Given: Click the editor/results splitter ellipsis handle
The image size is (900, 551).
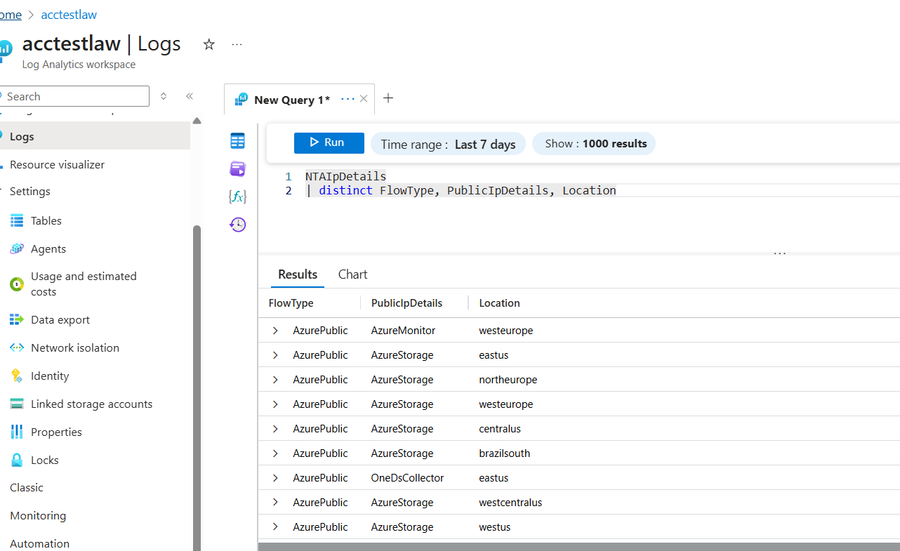Looking at the screenshot, I should pyautogui.click(x=779, y=253).
